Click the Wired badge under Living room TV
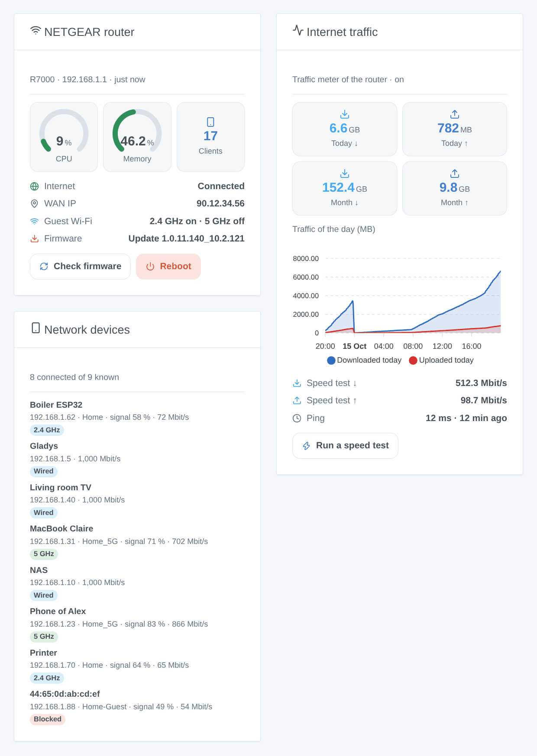Screen dimensions: 537x756 click(x=44, y=513)
